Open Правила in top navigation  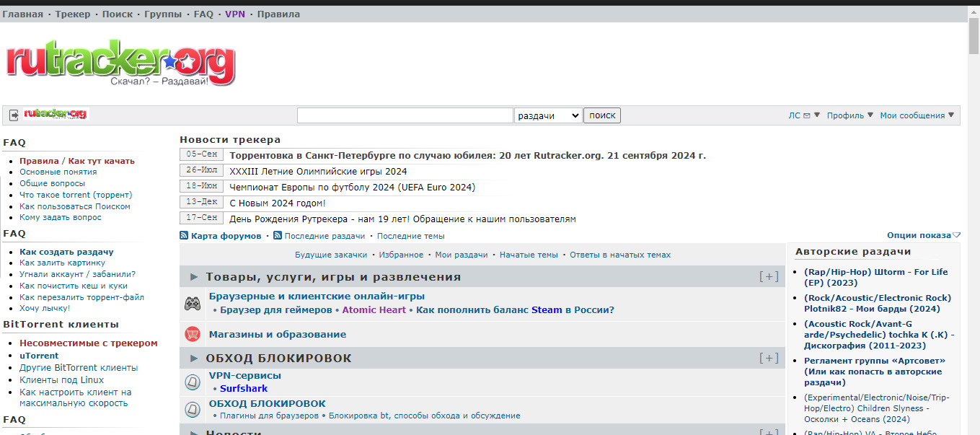click(278, 14)
